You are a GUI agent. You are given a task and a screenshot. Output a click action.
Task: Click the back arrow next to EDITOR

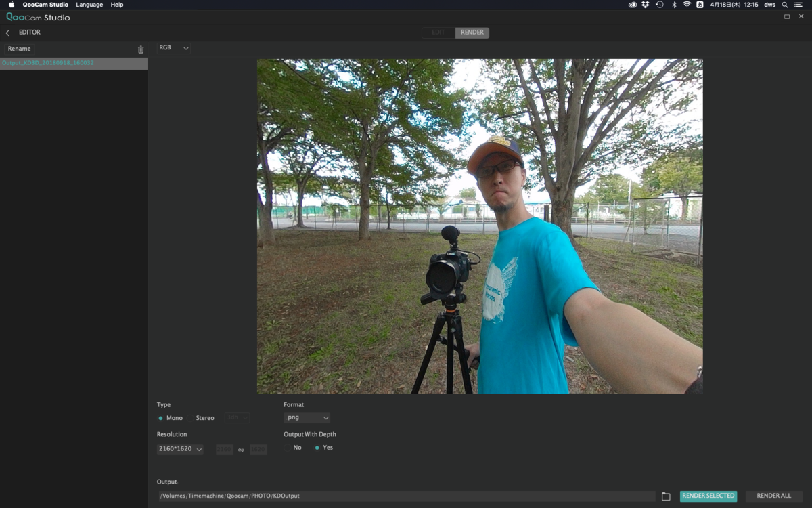pos(8,33)
